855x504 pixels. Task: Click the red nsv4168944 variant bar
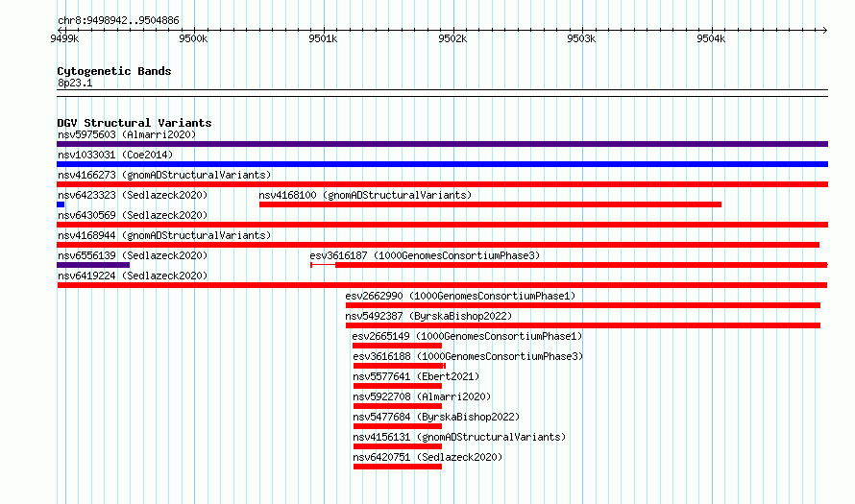438,245
